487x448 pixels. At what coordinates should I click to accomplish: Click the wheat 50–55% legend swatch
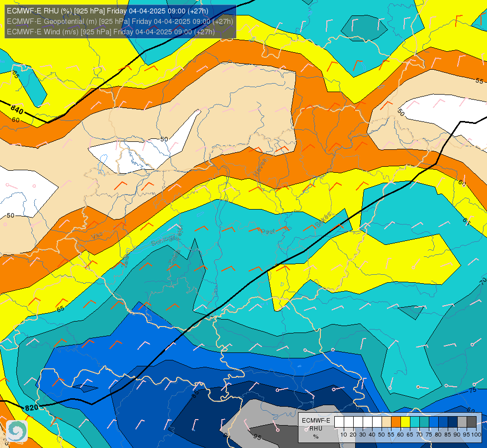pos(387,422)
